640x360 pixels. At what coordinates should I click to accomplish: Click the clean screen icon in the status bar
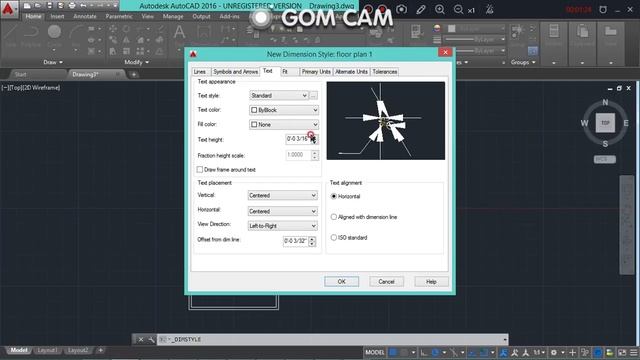click(622, 352)
